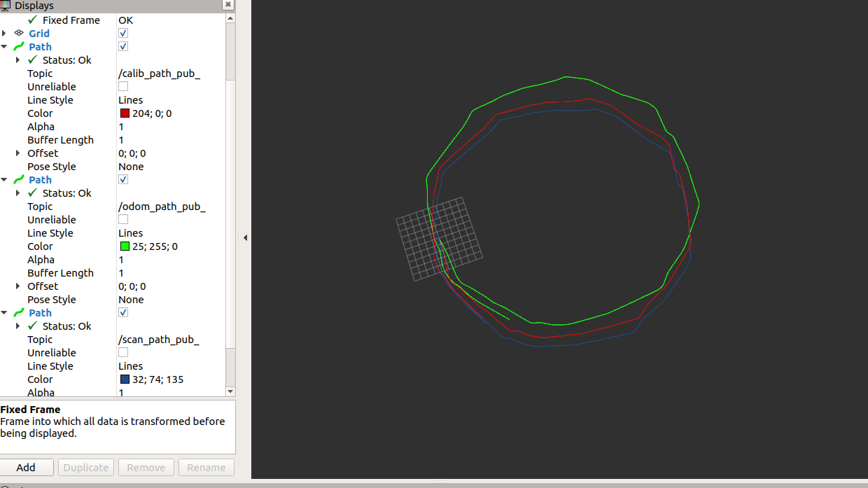Collapse the third Path display (scan_path_pub_)
This screenshot has height=488, width=868.
coord(4,312)
